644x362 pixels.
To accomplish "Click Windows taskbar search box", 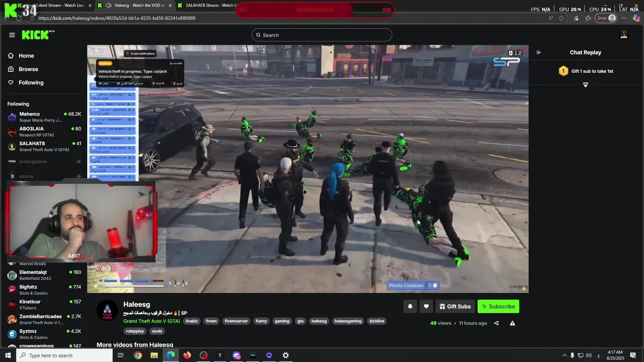I will tap(64, 355).
